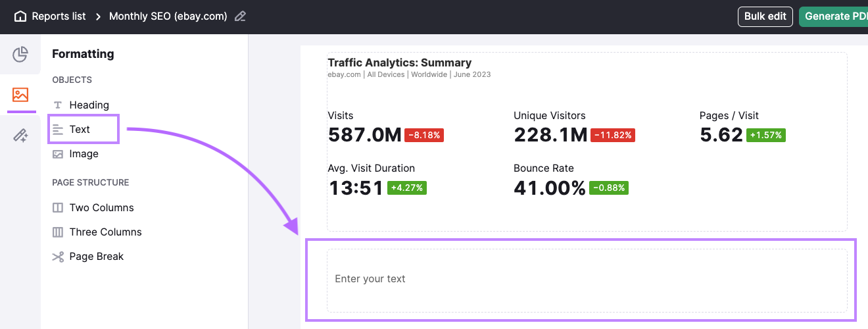Select the image formatting sidebar tab
This screenshot has width=868, height=329.
pyautogui.click(x=20, y=95)
